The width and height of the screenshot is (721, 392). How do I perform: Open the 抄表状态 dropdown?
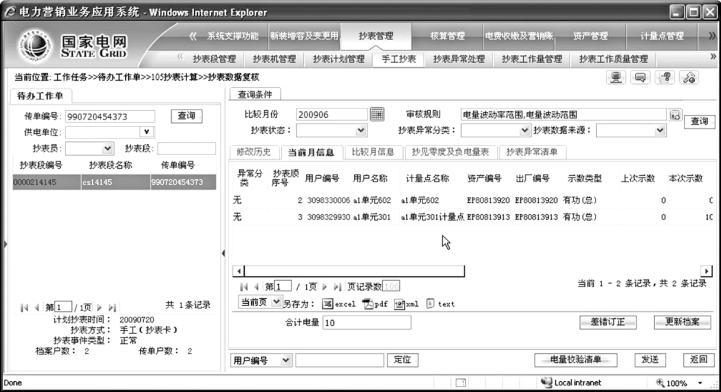pyautogui.click(x=361, y=131)
